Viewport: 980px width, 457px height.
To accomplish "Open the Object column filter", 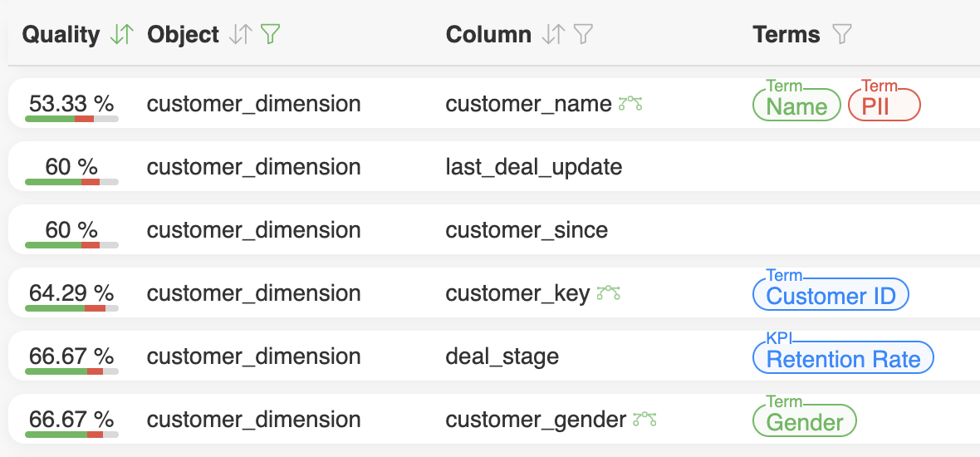I will click(271, 35).
